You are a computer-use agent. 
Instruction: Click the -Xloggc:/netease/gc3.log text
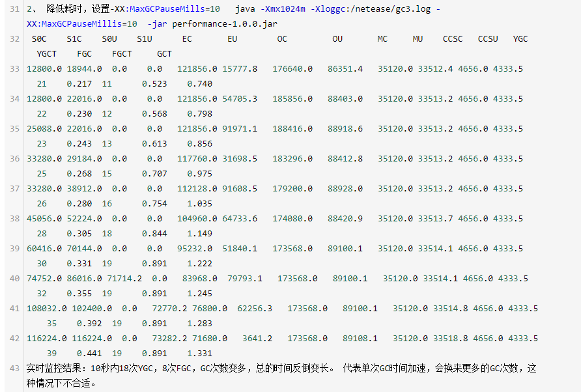point(371,9)
